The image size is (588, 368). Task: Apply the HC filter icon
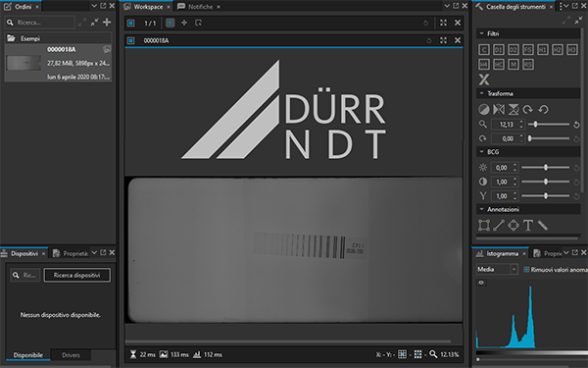(499, 64)
